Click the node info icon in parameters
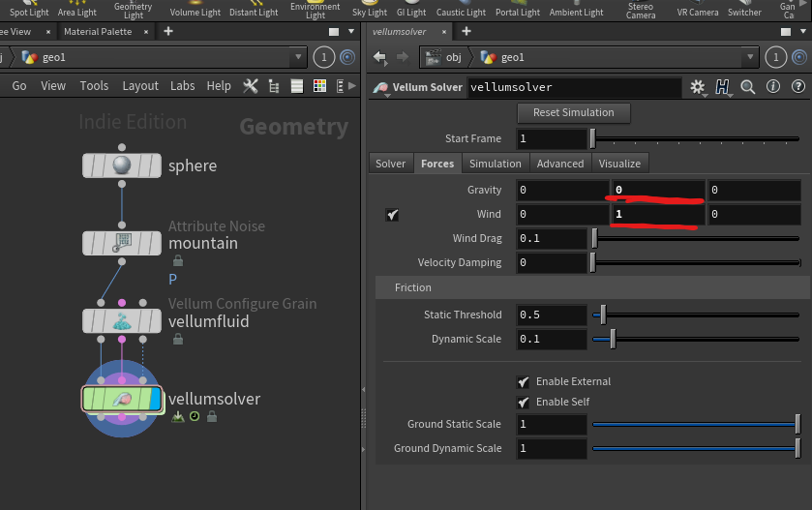 pos(771,87)
